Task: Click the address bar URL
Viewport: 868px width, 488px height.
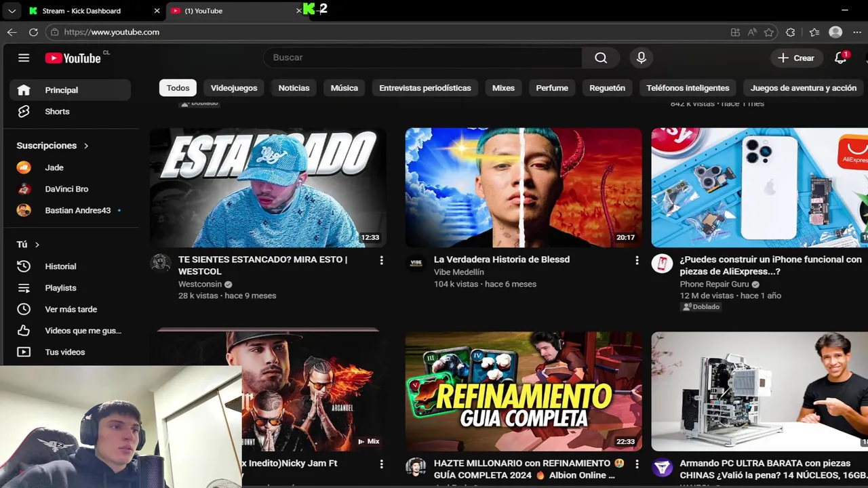Action: point(112,32)
